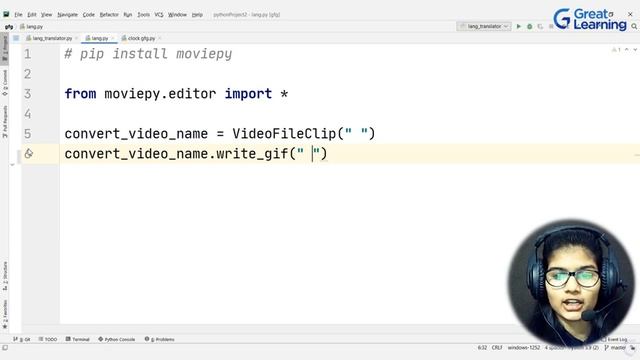The image size is (640, 360).
Task: Open the git branch master widget
Action: [x=615, y=348]
